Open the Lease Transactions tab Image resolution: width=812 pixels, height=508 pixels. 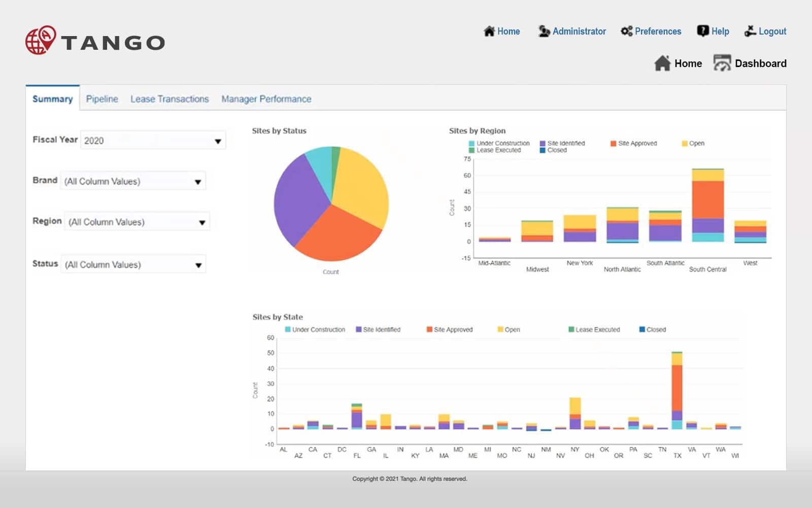[170, 99]
